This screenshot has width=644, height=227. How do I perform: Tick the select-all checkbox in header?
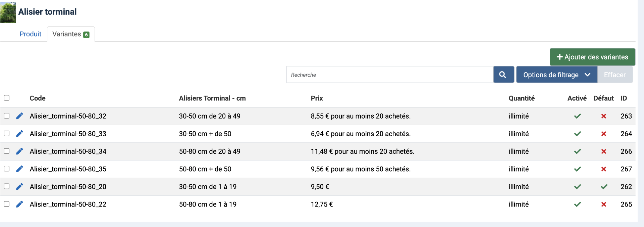pos(7,98)
